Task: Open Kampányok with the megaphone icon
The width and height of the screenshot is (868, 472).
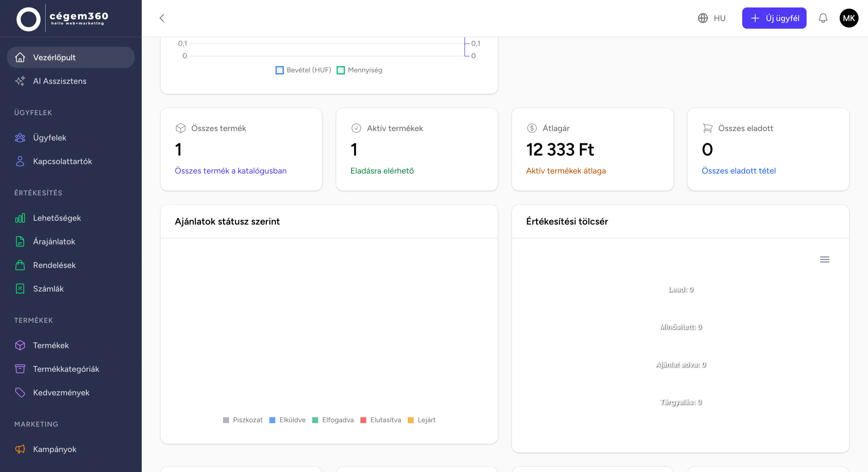Action: point(20,449)
